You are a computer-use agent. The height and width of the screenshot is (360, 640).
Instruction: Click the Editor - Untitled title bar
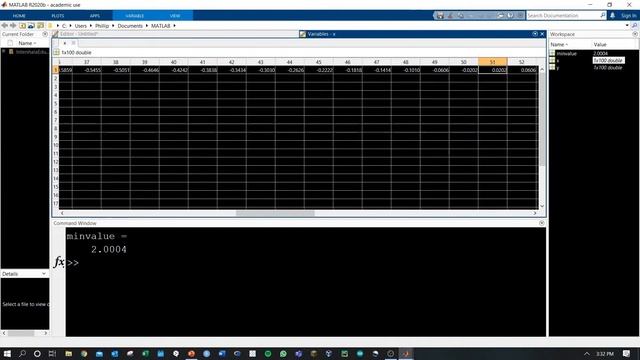[176, 34]
